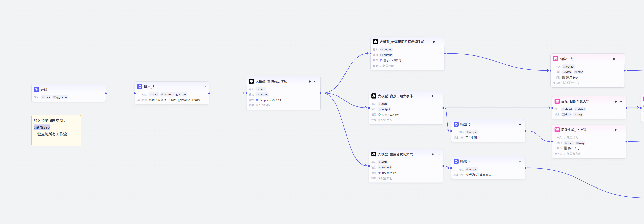Click the 大模型_老黄历图片提示词生成 model icon
This screenshot has width=644, height=224.
375,42
